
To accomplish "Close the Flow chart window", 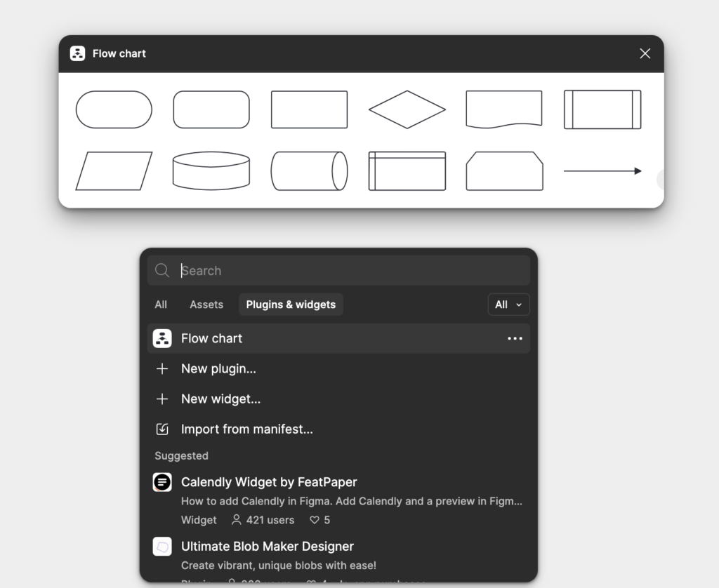I will [x=645, y=53].
